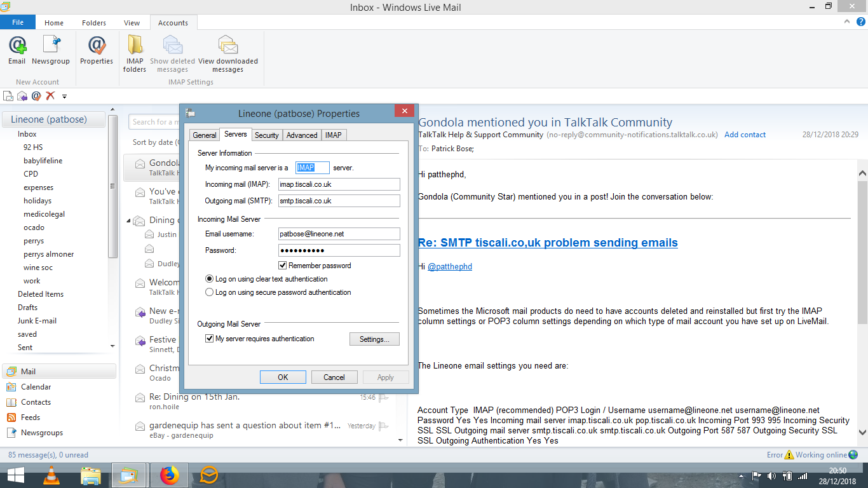Screen dimensions: 868x488
Task: Switch to the Advanced tab
Action: pyautogui.click(x=302, y=135)
